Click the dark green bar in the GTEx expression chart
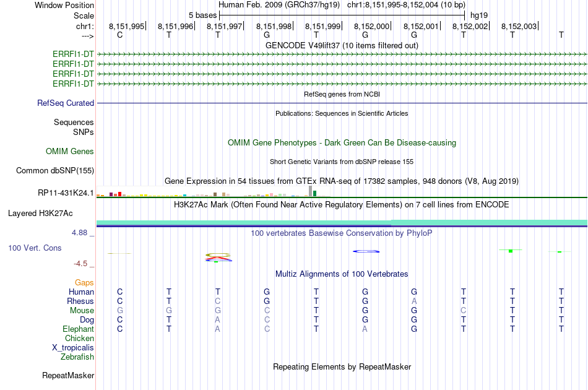Viewport: 588px width, 390px height. (x=314, y=194)
